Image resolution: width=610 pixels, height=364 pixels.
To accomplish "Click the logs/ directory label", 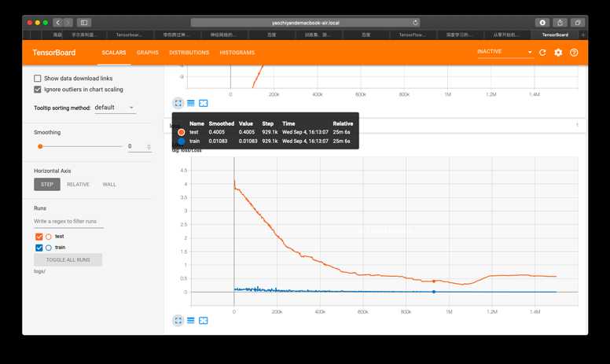I will click(x=39, y=271).
